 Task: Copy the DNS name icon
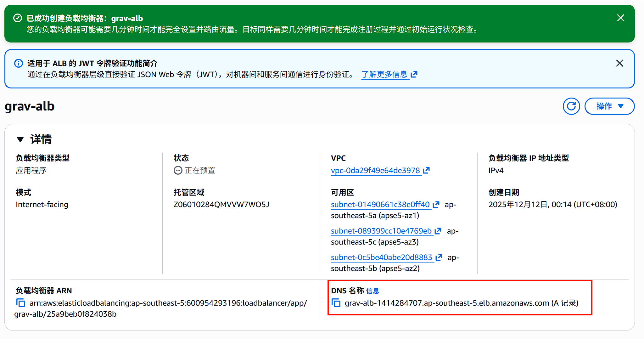(x=336, y=303)
